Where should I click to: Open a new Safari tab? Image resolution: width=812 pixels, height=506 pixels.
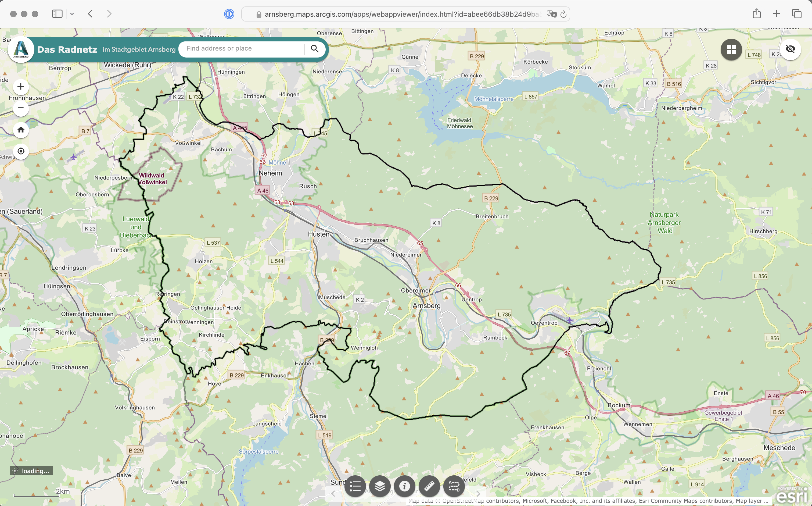[776, 14]
